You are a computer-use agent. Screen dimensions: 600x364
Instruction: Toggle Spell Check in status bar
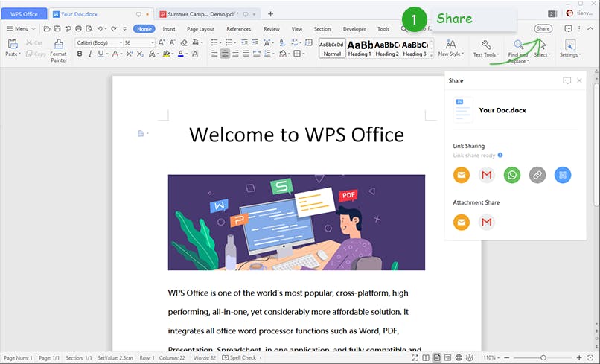click(x=239, y=357)
